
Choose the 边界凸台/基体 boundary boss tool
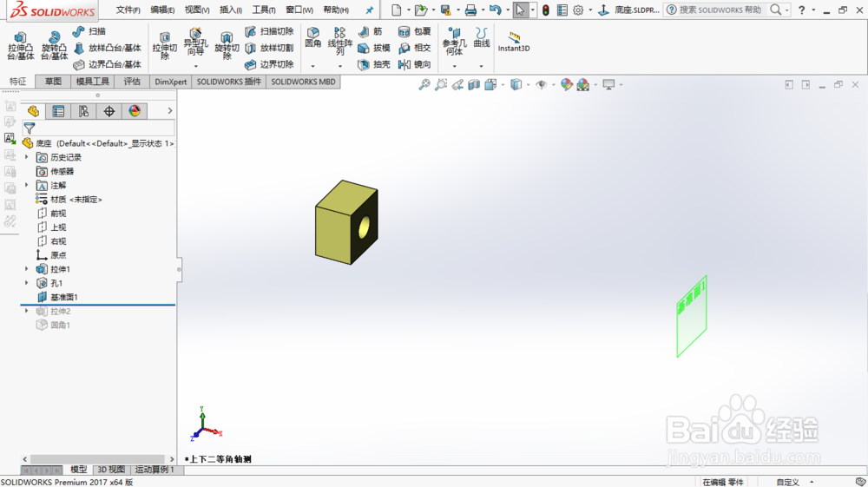tap(108, 65)
